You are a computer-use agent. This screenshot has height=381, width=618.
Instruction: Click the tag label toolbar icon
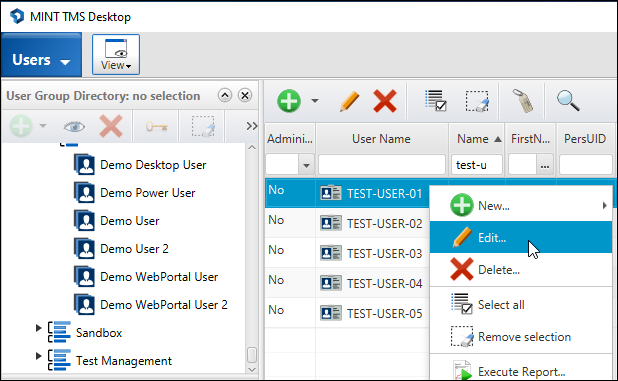[523, 101]
